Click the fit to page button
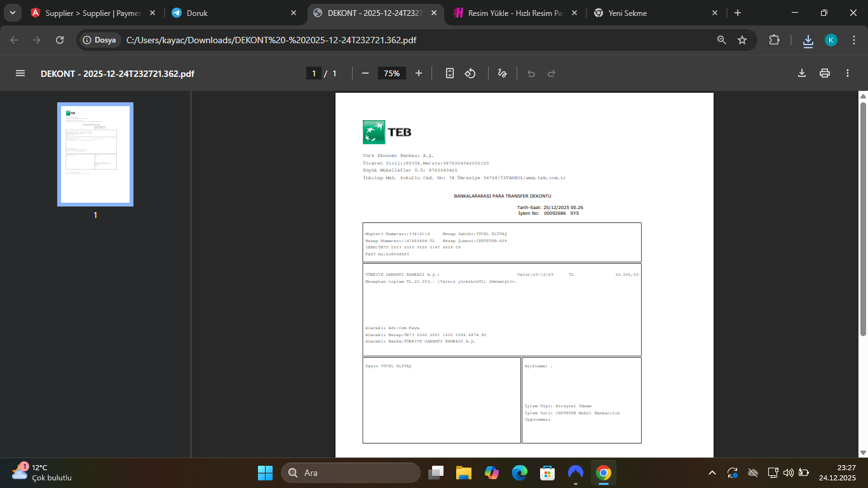The image size is (868, 488). tap(450, 73)
